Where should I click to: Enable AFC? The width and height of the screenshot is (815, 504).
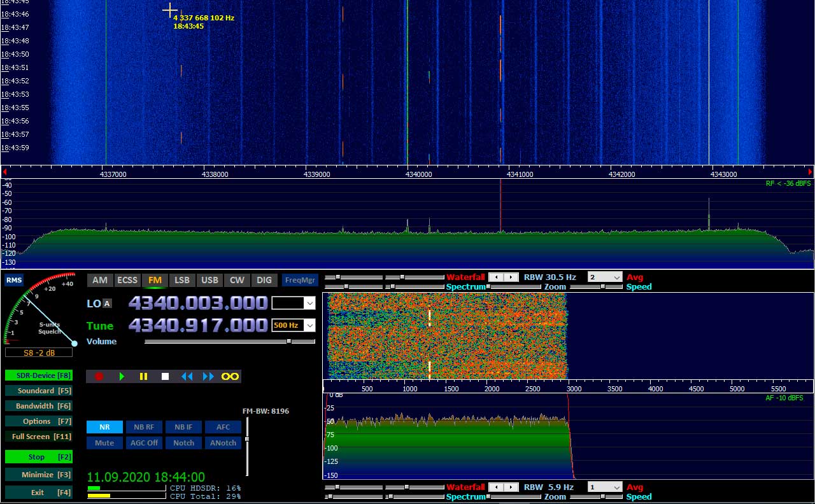click(223, 427)
